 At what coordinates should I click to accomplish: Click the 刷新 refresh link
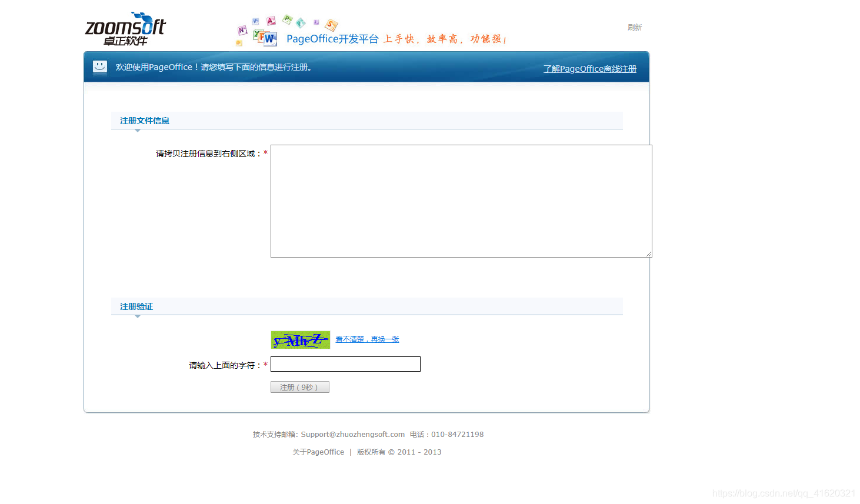[x=635, y=28]
